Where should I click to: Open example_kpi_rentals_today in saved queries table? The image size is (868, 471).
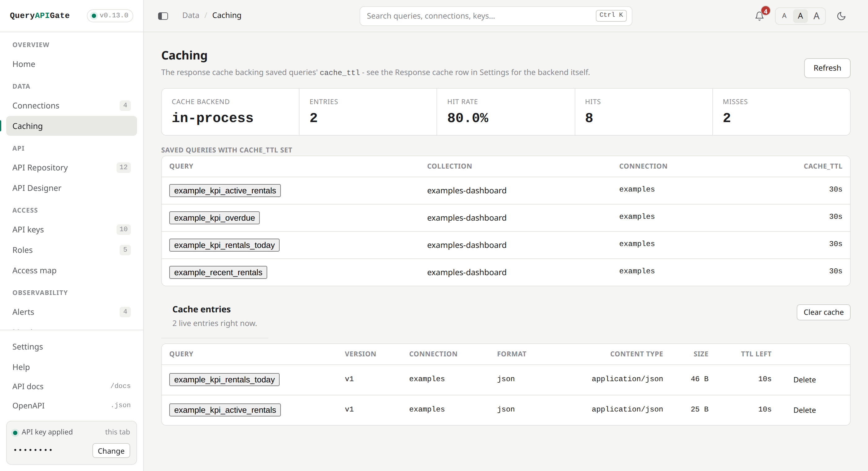(x=224, y=245)
